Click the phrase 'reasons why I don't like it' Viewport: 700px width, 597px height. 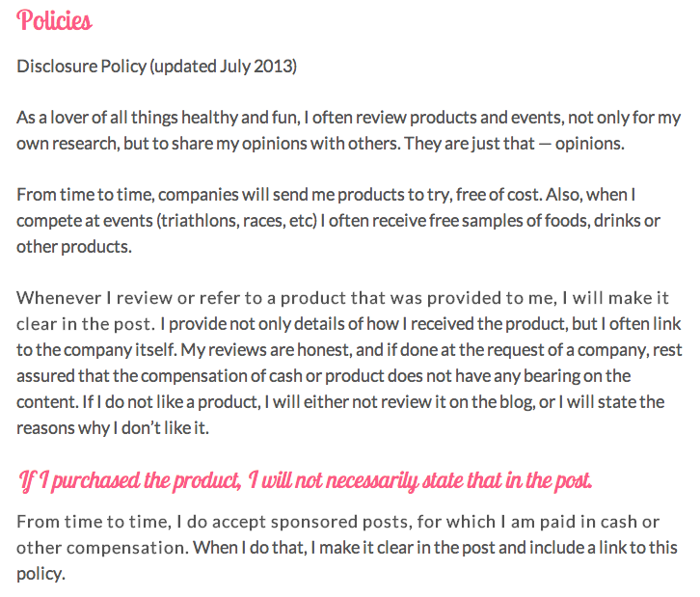pos(113,428)
